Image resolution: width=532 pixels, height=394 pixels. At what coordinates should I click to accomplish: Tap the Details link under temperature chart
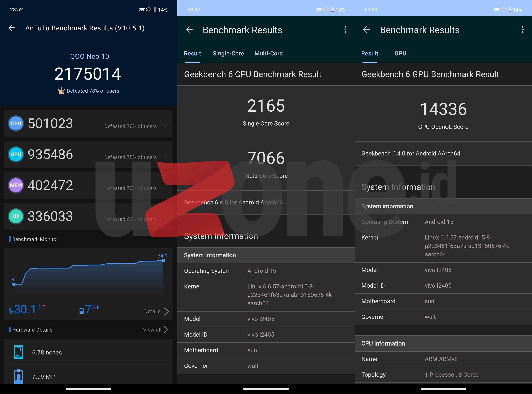point(152,311)
